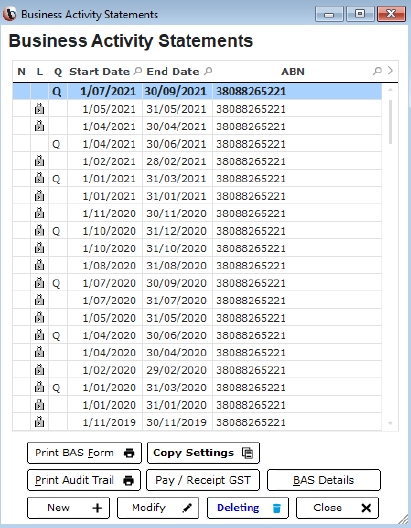The height and width of the screenshot is (528, 411).
Task: Select end date 29/02/2020 cell
Action: click(176, 370)
